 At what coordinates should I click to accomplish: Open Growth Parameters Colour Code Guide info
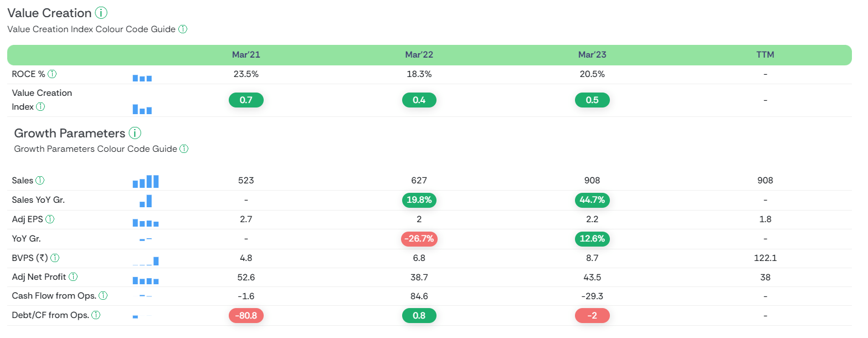(x=184, y=149)
